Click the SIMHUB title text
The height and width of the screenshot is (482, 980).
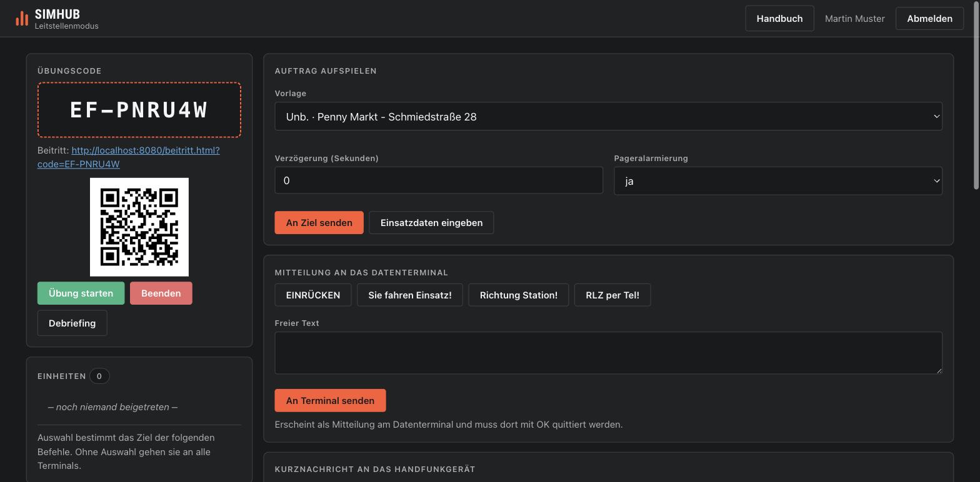[57, 14]
